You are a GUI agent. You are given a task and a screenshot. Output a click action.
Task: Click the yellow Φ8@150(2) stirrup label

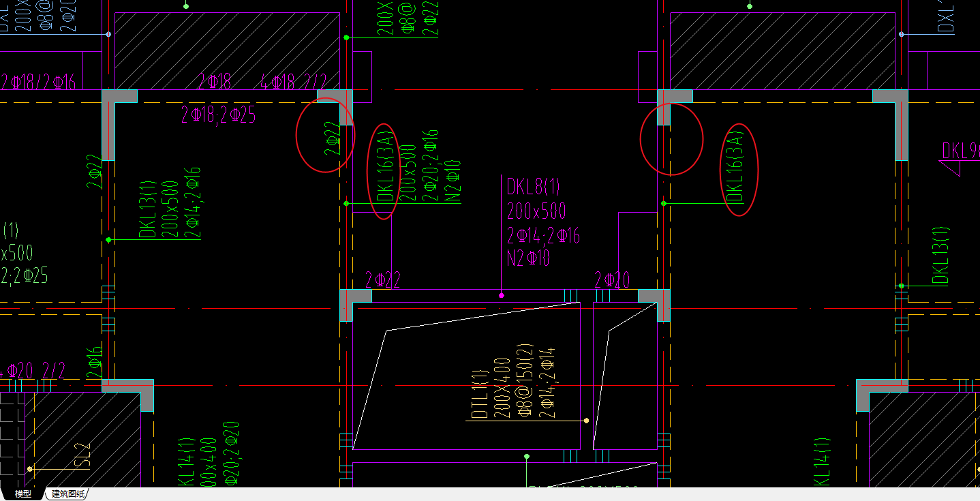(524, 380)
